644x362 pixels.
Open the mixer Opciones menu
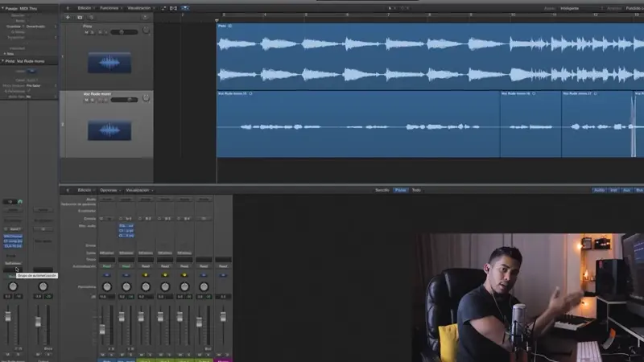click(x=109, y=190)
